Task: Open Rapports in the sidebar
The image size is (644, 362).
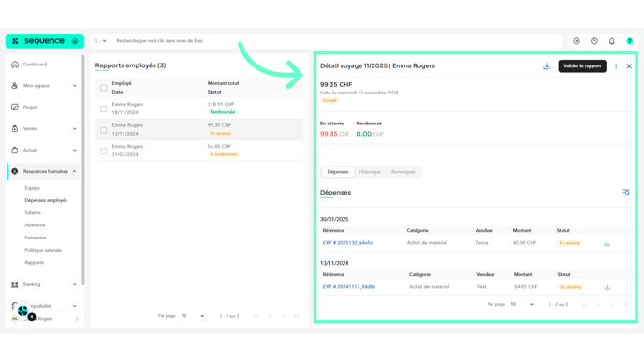Action: click(x=34, y=262)
